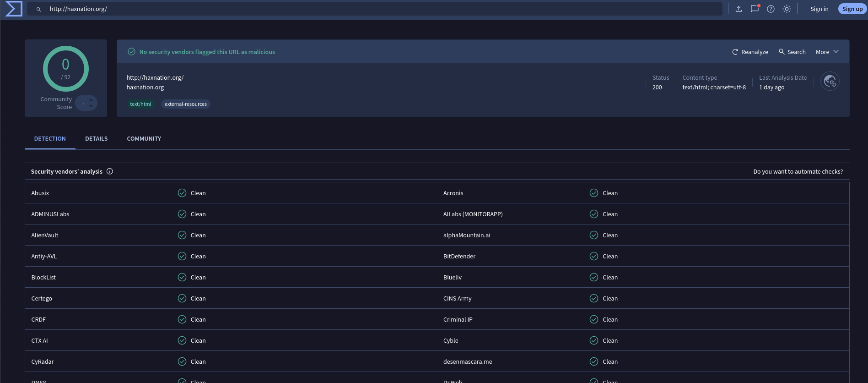Click the Clean check icon for CTX AI

coord(182,340)
